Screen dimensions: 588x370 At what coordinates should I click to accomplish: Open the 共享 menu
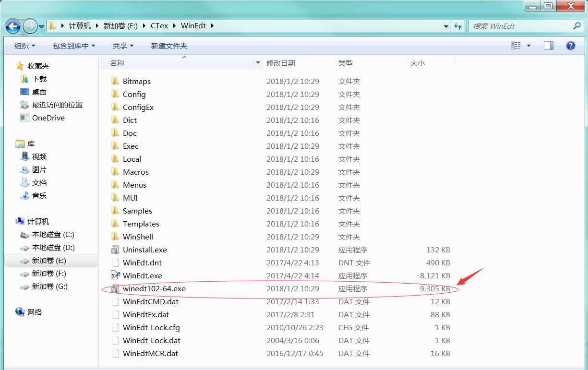click(x=123, y=46)
